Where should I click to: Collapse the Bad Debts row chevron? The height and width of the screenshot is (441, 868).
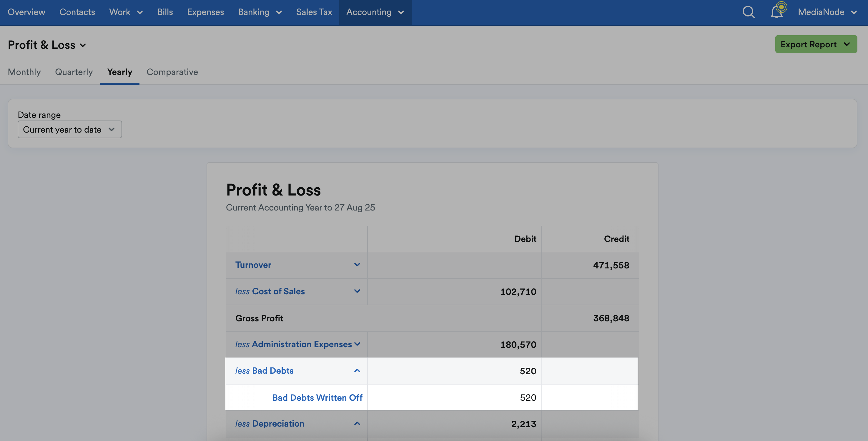point(357,370)
